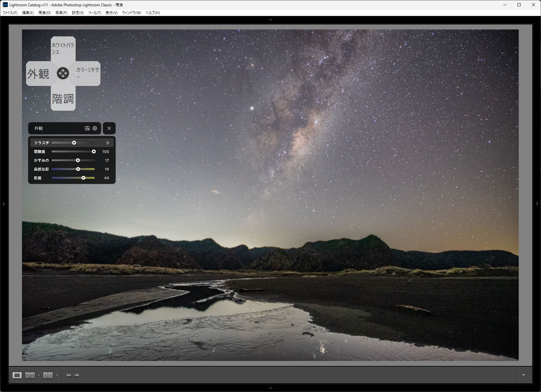Viewport: 541px width, 392px height.
Task: Open the dropdown arrow next to R|A
Action: pos(39,375)
